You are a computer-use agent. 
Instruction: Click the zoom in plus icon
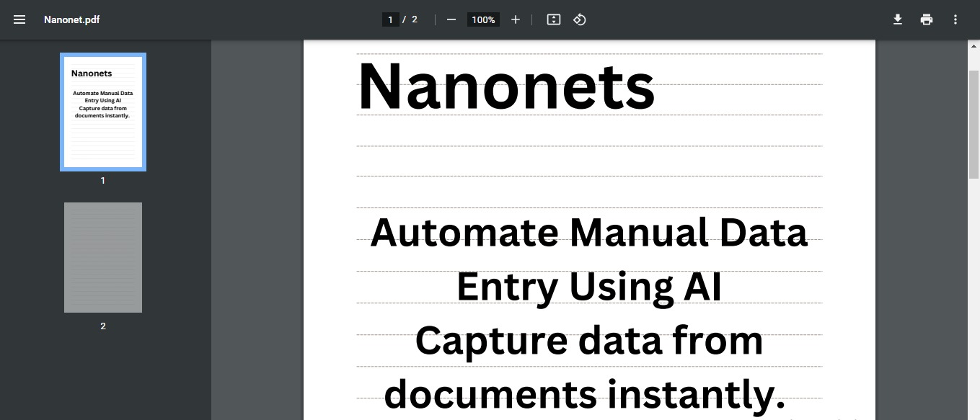click(516, 19)
